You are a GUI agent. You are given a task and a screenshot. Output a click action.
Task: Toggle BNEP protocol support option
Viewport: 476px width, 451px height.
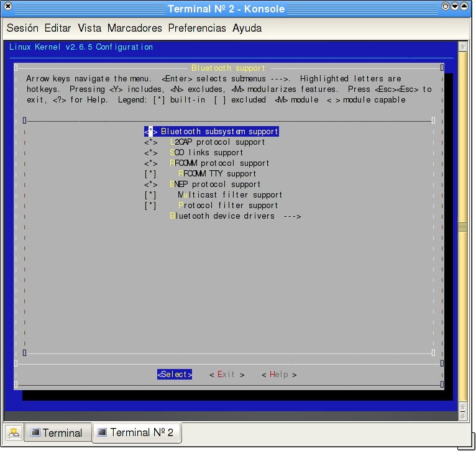pos(202,184)
